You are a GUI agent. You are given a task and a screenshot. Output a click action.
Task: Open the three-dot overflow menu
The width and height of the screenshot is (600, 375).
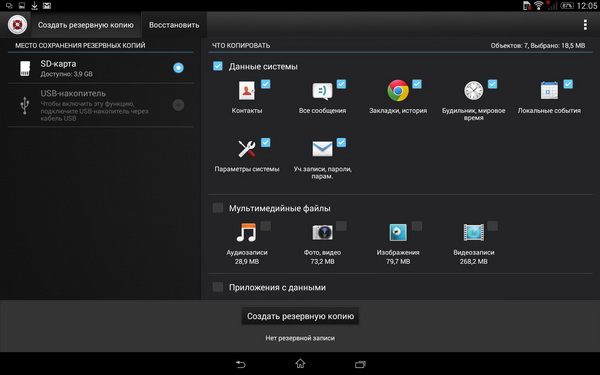[x=585, y=25]
